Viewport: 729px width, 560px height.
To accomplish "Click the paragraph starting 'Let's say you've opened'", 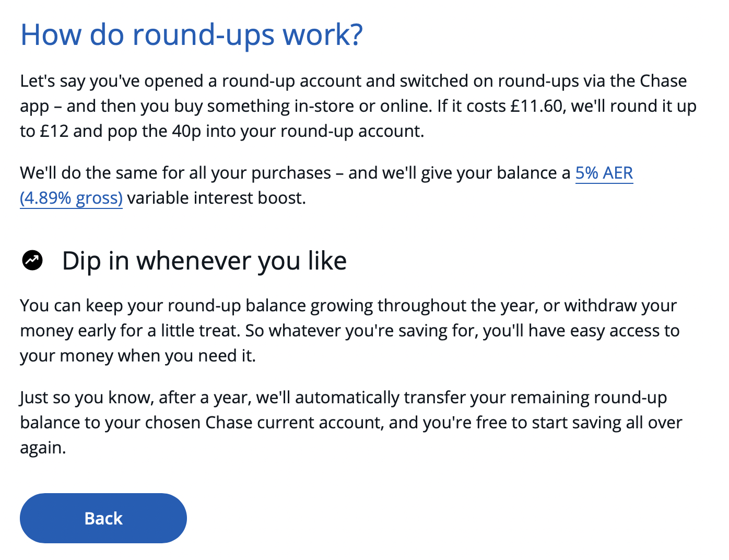I will tap(358, 106).
